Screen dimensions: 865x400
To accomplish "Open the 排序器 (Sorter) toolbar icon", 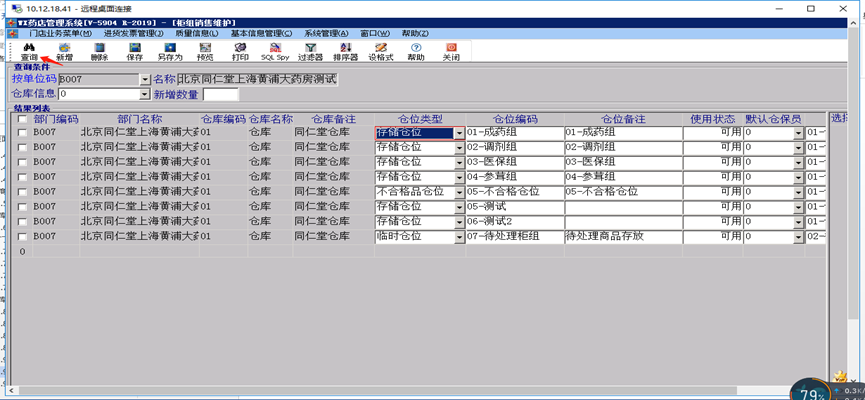I will pyautogui.click(x=346, y=48).
